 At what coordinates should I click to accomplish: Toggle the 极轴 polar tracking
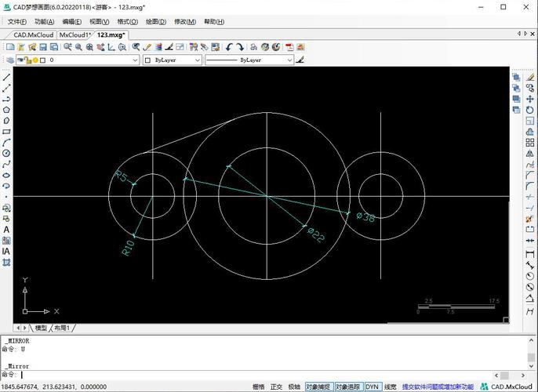point(294,387)
